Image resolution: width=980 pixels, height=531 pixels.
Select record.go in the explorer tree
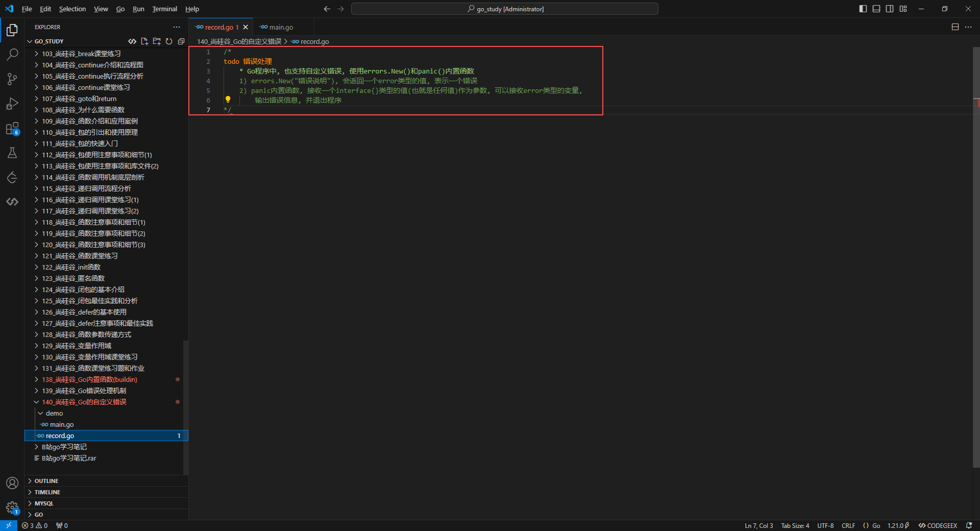pyautogui.click(x=107, y=436)
